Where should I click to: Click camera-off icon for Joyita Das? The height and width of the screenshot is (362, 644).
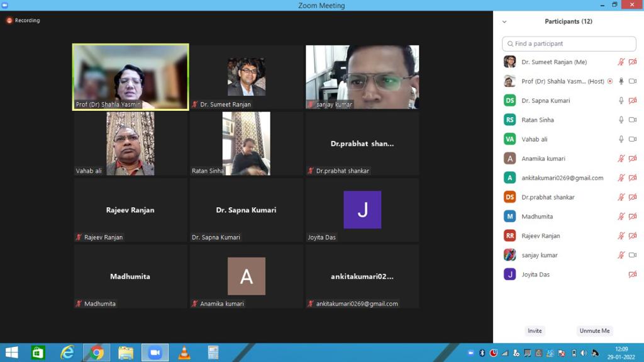[x=633, y=274]
